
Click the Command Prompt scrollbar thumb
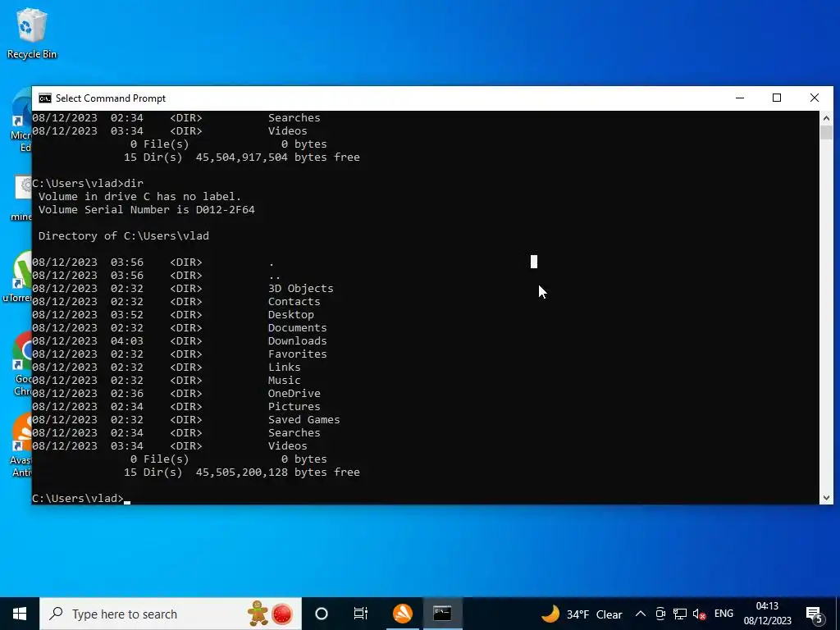pos(826,132)
